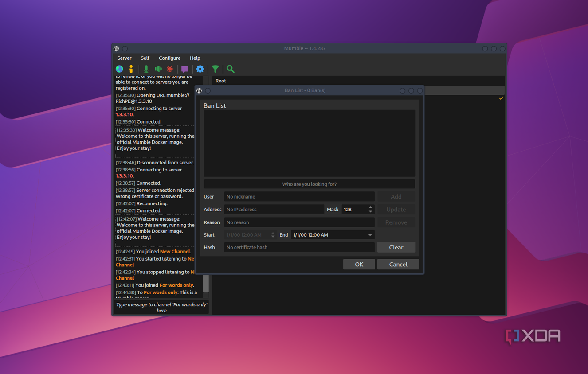This screenshot has height=374, width=588.
Task: Click the Mask value field showing 128
Action: (x=355, y=210)
